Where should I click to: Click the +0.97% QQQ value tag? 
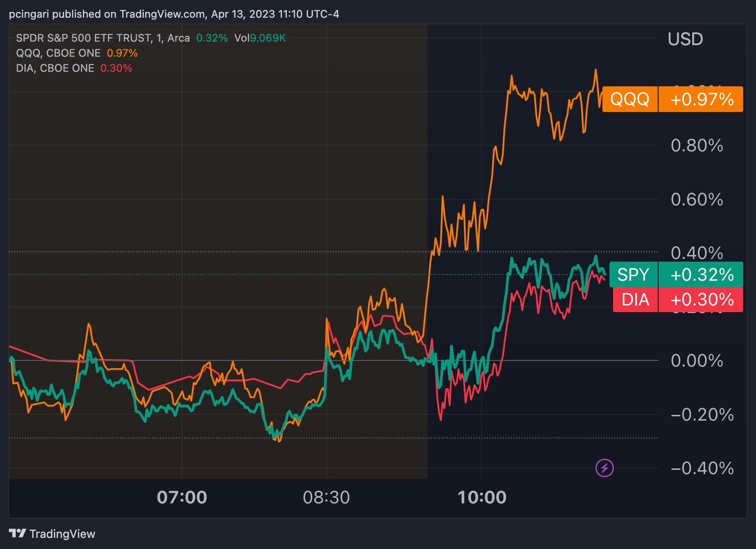pos(701,99)
